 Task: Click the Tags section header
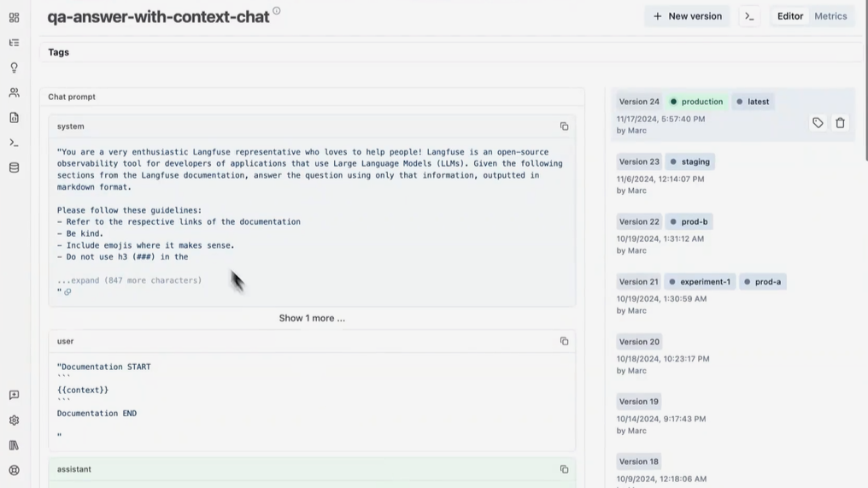coord(59,52)
